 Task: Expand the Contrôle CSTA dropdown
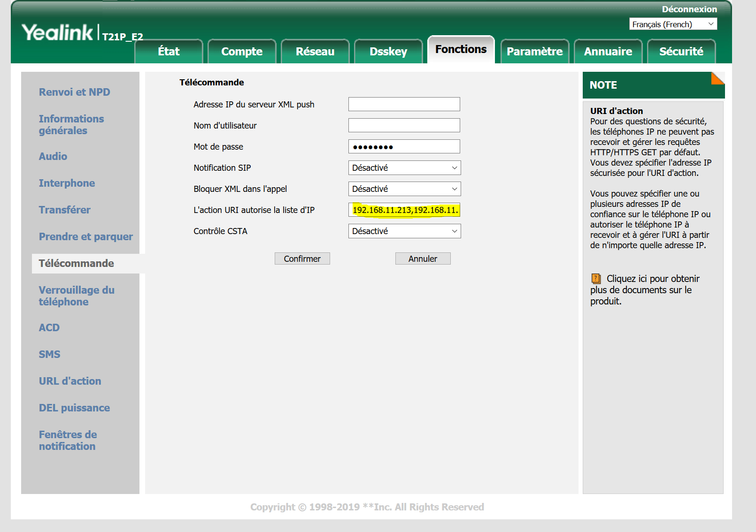(404, 231)
